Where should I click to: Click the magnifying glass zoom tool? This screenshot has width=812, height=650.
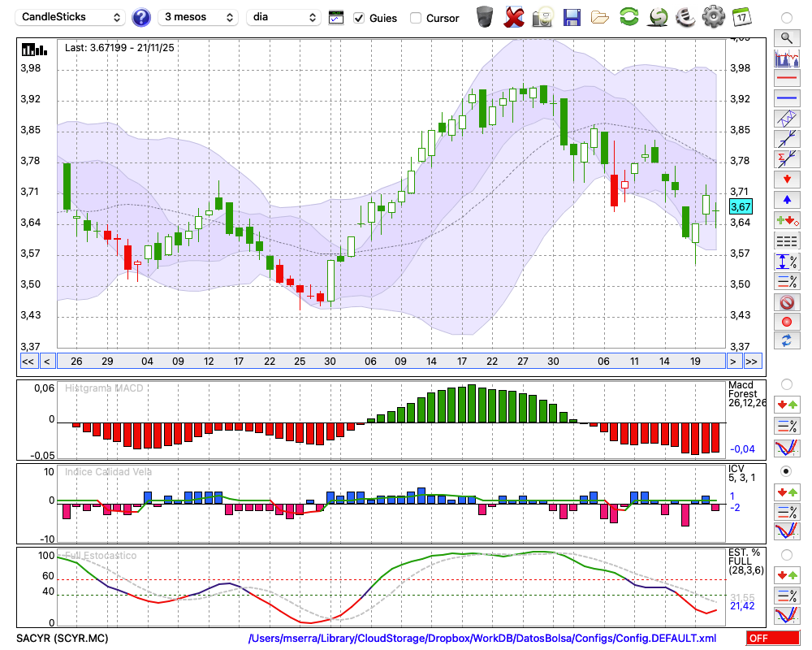(x=786, y=37)
